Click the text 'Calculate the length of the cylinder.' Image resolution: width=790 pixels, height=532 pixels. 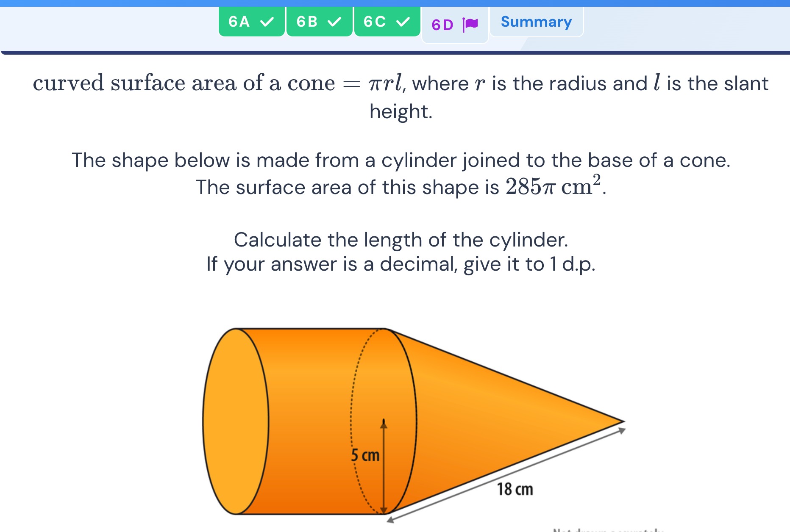coord(401,240)
